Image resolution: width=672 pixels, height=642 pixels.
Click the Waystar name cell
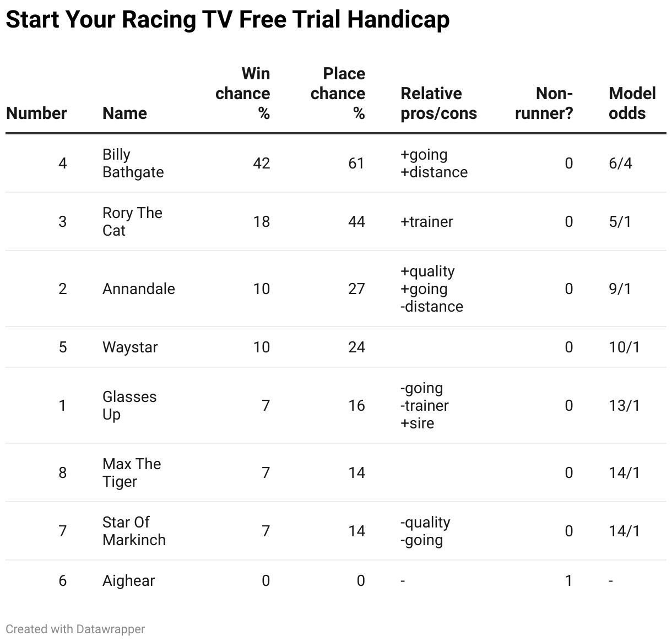[130, 347]
